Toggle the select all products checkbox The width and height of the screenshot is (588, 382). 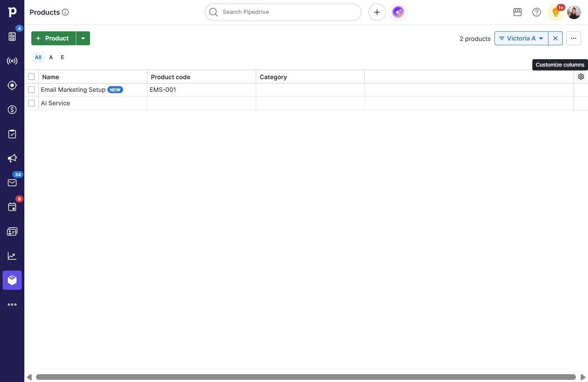tap(31, 77)
